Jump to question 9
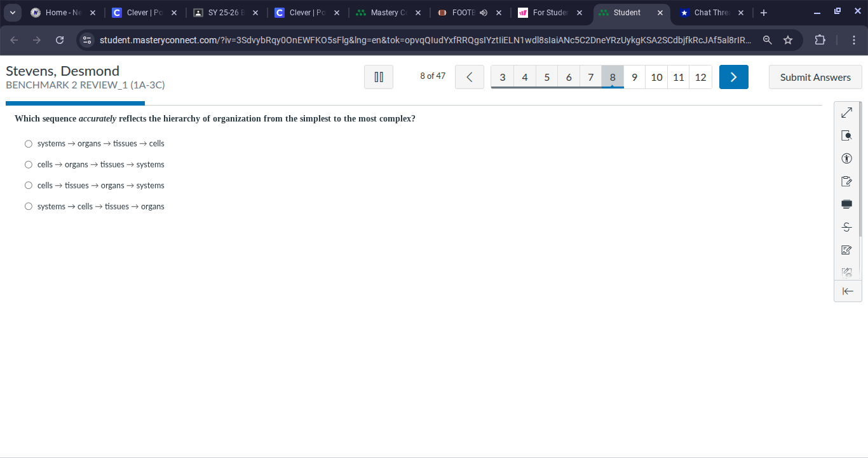Image resolution: width=868 pixels, height=458 pixels. tap(634, 77)
